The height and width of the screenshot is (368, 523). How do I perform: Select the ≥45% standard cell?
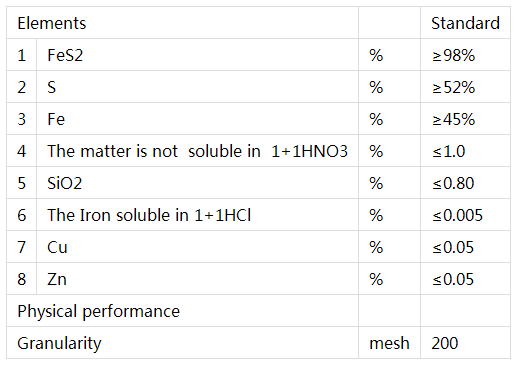(465, 119)
